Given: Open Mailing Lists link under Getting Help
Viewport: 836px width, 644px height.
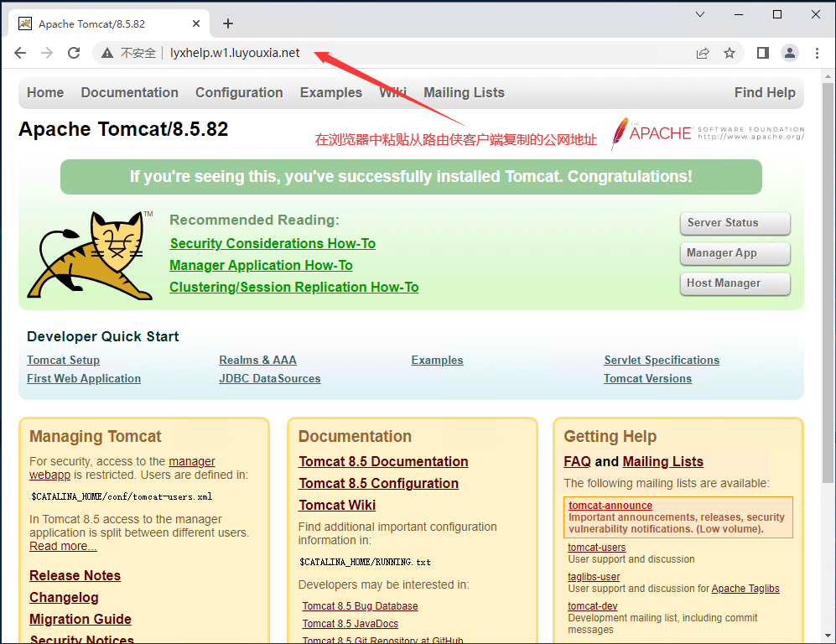Looking at the screenshot, I should point(662,462).
